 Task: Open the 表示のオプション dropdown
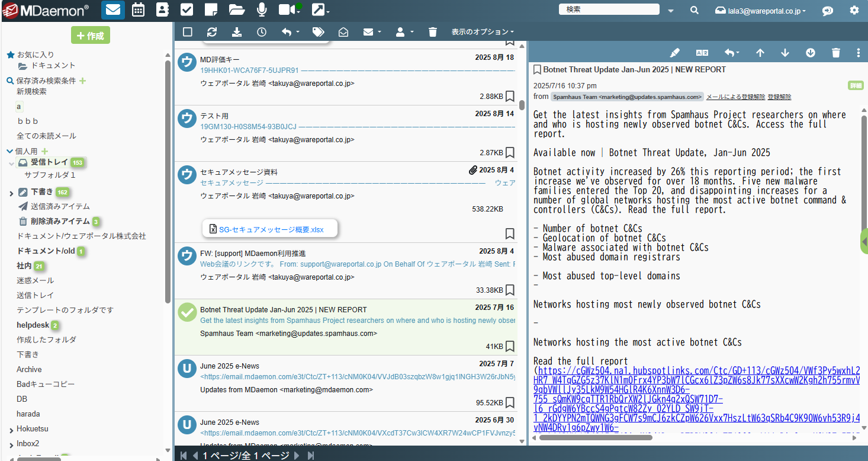pos(482,32)
